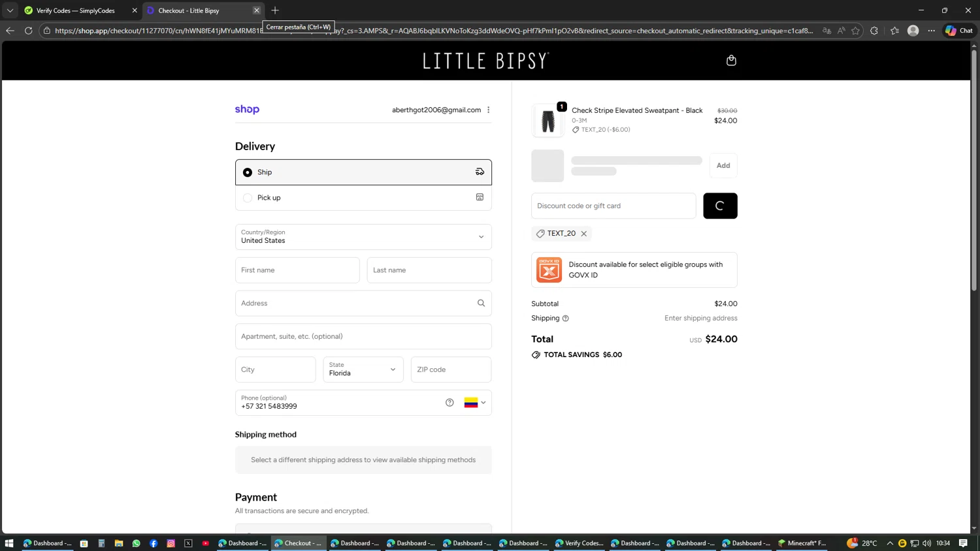Open account options next to email address
The image size is (980, 551).
pyautogui.click(x=489, y=110)
